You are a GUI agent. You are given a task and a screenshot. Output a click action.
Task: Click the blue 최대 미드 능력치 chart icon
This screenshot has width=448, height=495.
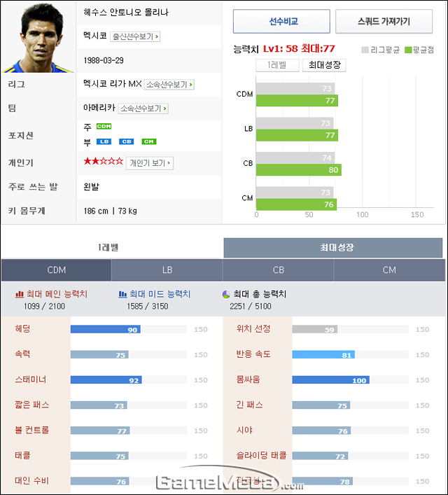click(122, 294)
